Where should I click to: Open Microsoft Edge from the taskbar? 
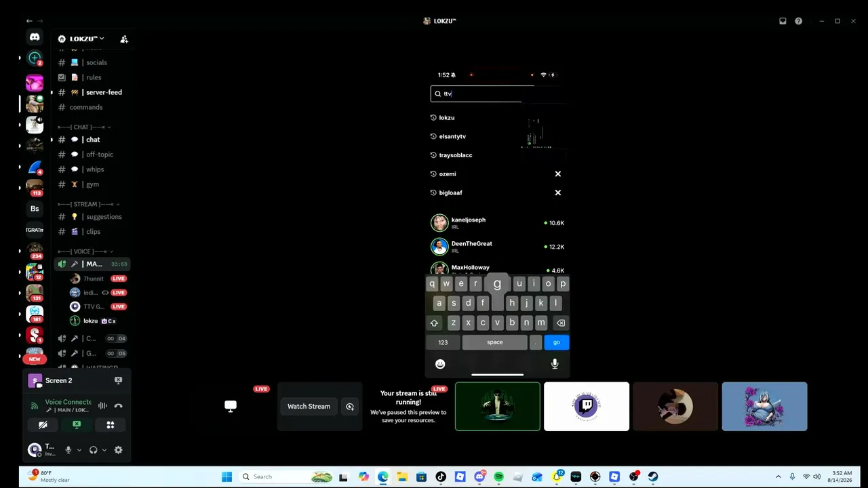coord(383,476)
